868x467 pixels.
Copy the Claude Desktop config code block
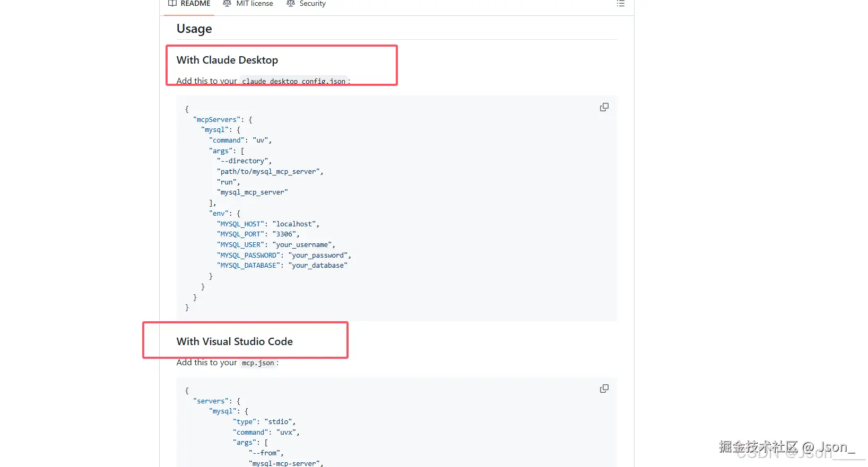[x=604, y=107]
